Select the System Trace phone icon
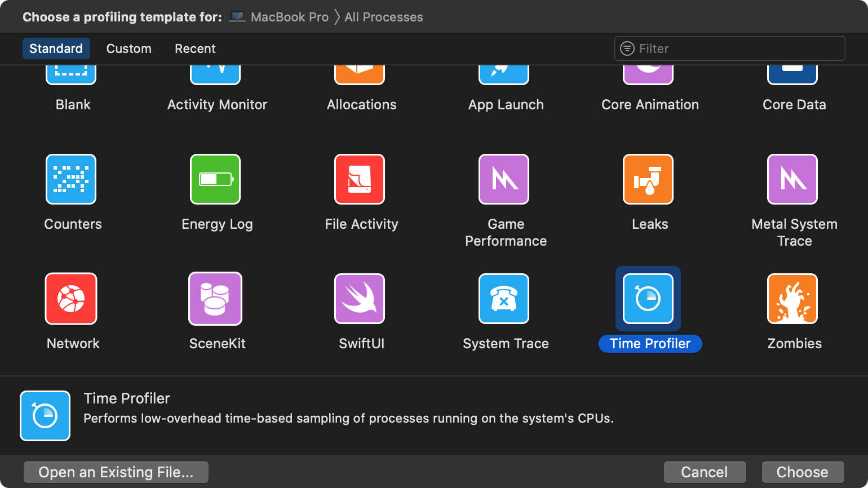868x488 pixels. 504,299
